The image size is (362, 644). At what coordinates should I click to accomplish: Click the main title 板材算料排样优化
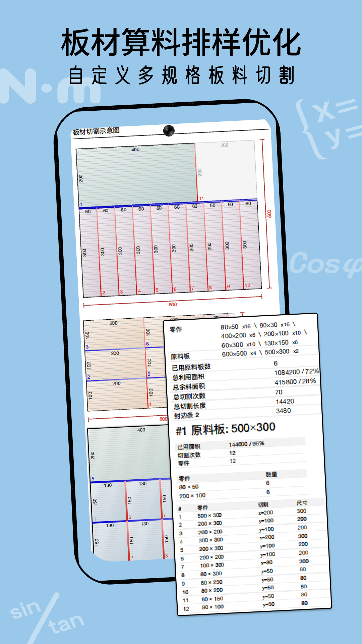coord(181,43)
